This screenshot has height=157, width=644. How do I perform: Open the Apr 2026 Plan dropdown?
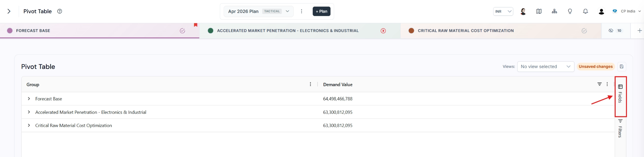pyautogui.click(x=259, y=11)
